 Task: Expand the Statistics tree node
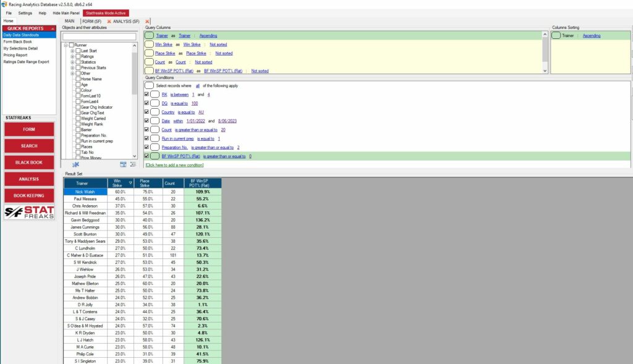click(x=72, y=62)
